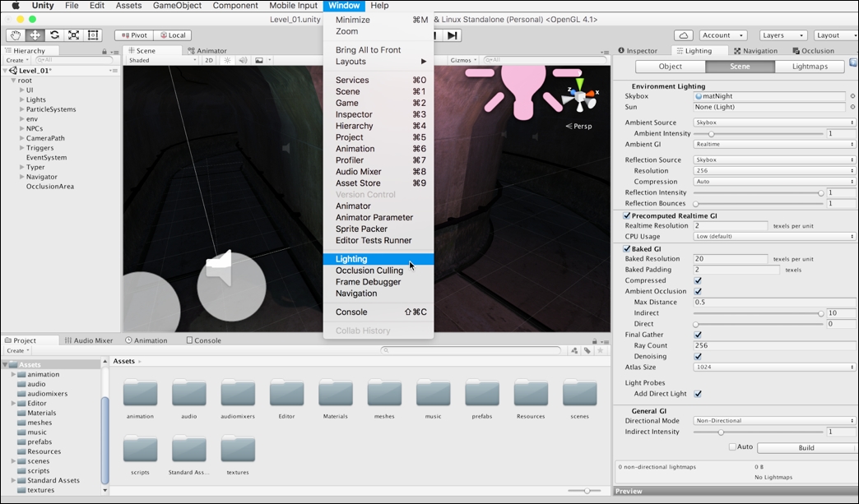The image size is (859, 504).
Task: Open the Gizmos dropdown button
Action: [463, 60]
